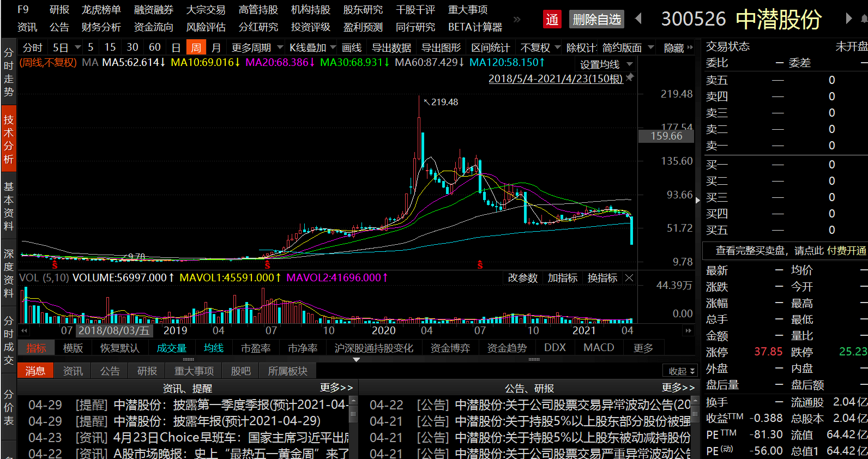Screen dimensions: 868x459
Task: Click 换指标 in VOL panel
Action: [x=602, y=278]
